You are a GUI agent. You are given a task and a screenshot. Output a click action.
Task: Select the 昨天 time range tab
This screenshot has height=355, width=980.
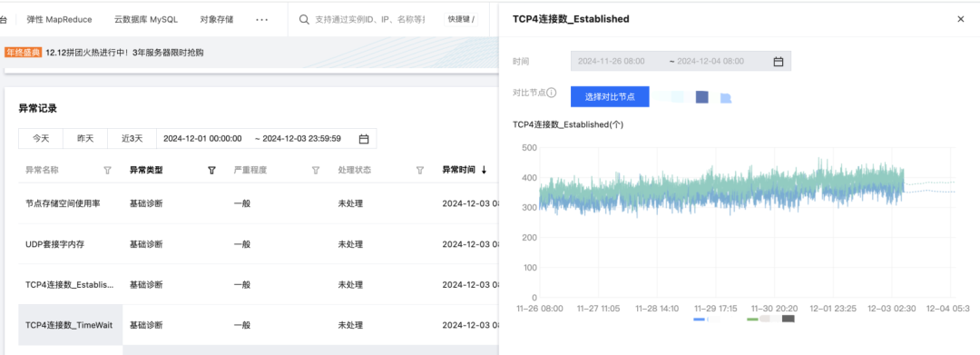(x=85, y=139)
